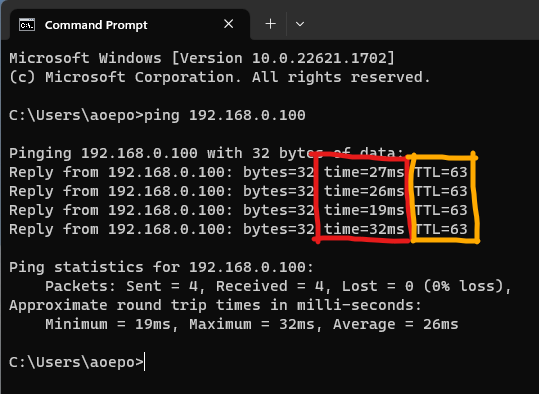Click the Microsoft Corporation copyright line

click(220, 77)
